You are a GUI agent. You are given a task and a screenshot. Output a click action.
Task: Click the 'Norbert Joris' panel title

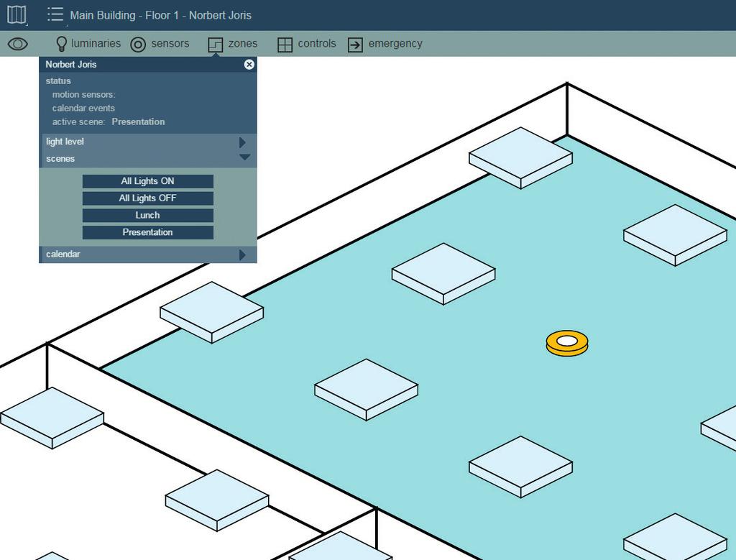click(71, 64)
